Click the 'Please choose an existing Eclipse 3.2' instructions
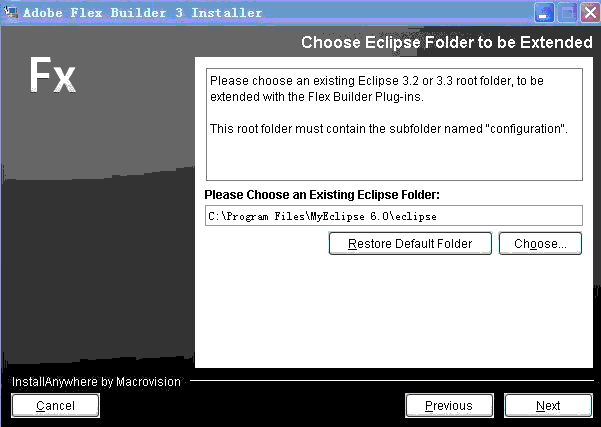The height and width of the screenshot is (427, 601). (377, 89)
